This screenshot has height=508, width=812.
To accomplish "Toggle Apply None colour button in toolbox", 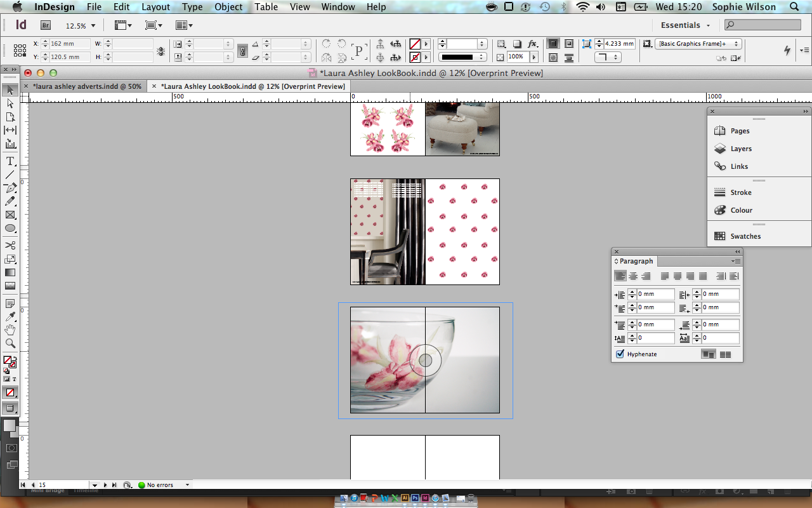I will (x=10, y=392).
